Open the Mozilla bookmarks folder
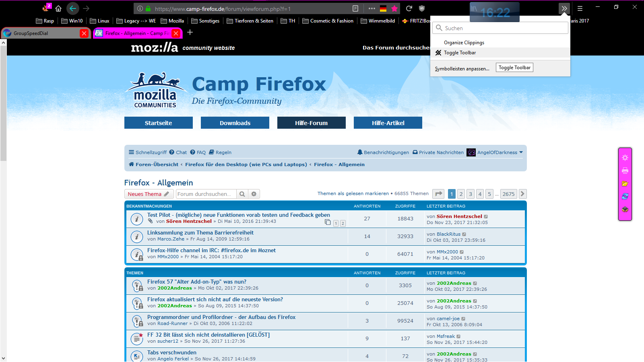The width and height of the screenshot is (644, 362). click(172, 21)
